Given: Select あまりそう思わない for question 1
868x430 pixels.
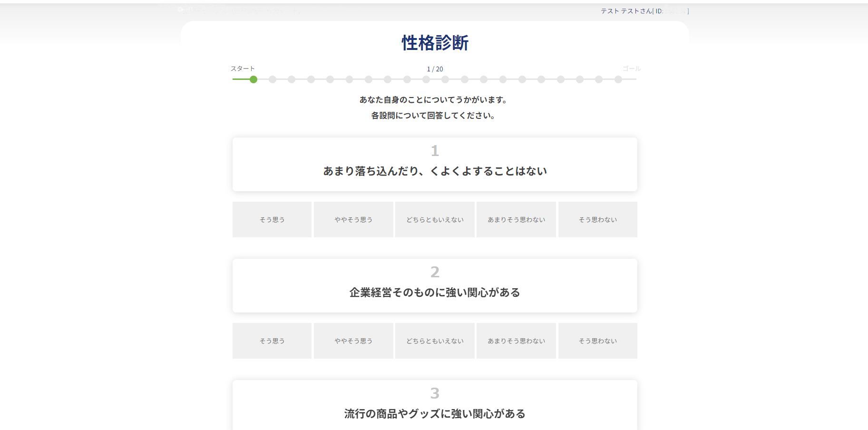Looking at the screenshot, I should (x=516, y=219).
